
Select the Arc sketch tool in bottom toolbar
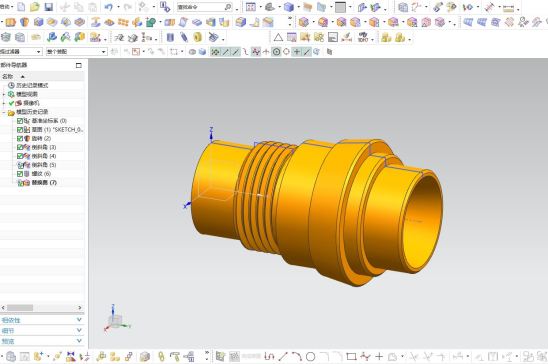(x=297, y=357)
